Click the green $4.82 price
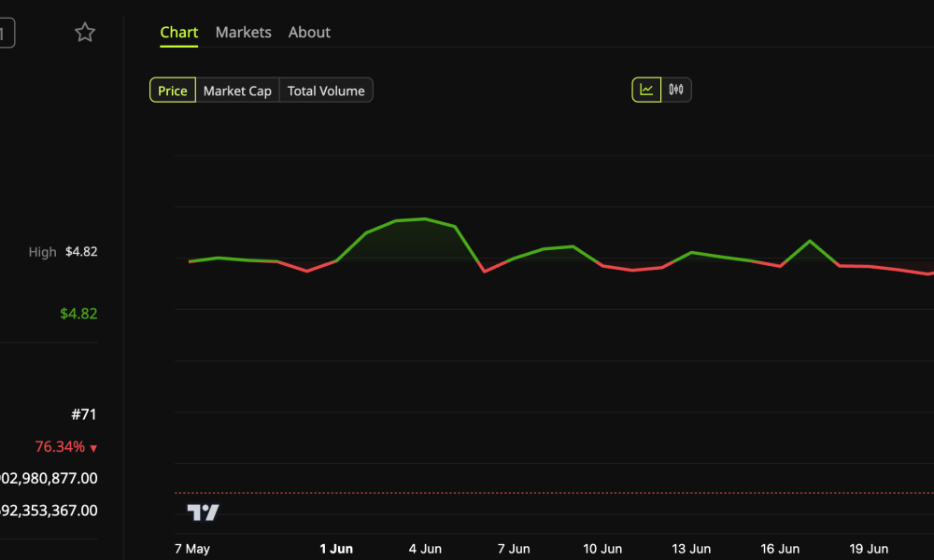This screenshot has width=934, height=560. pos(78,314)
